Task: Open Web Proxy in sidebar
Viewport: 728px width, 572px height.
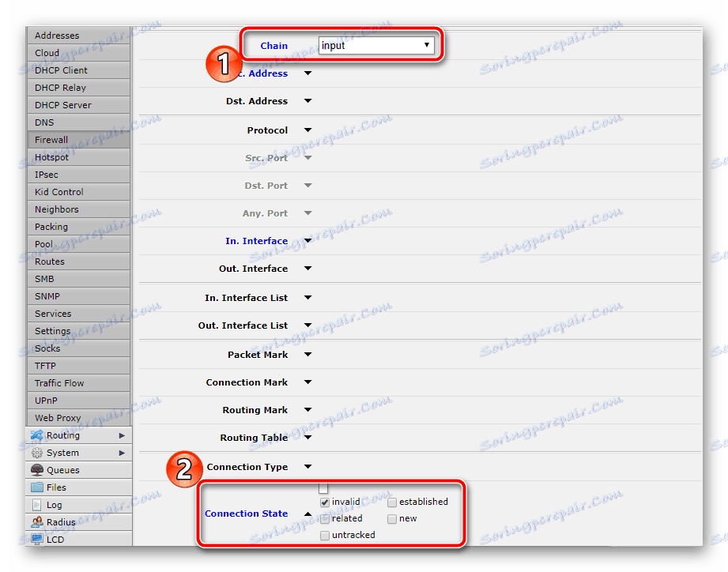Action: click(x=78, y=418)
